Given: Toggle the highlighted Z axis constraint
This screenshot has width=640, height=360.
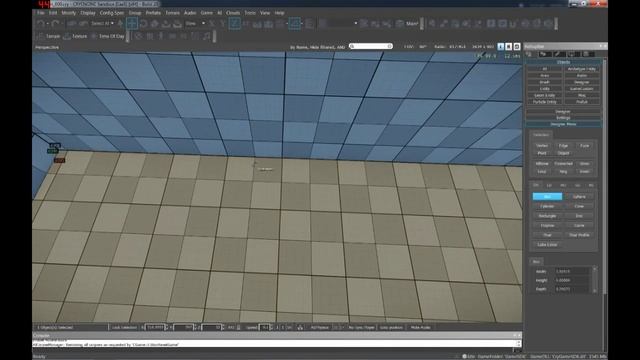Looking at the screenshot, I should click(234, 24).
